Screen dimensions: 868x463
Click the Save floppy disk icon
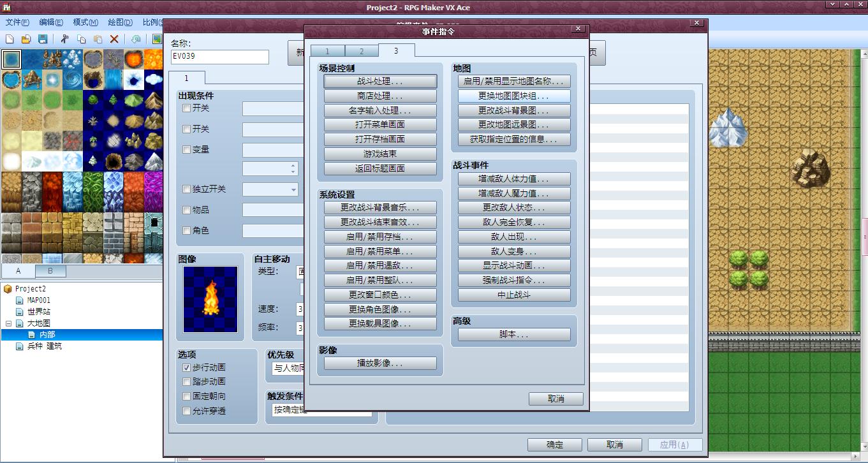click(43, 39)
